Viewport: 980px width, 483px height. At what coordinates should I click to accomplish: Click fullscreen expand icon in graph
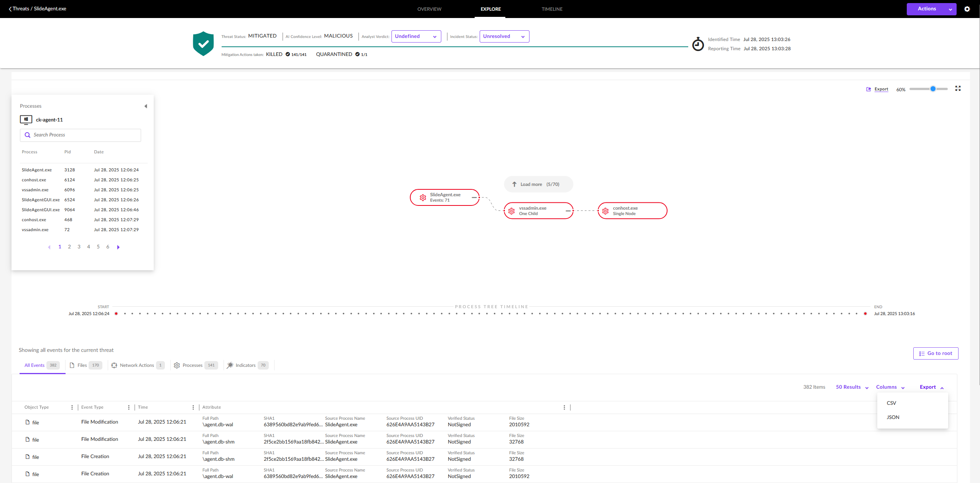coord(958,89)
